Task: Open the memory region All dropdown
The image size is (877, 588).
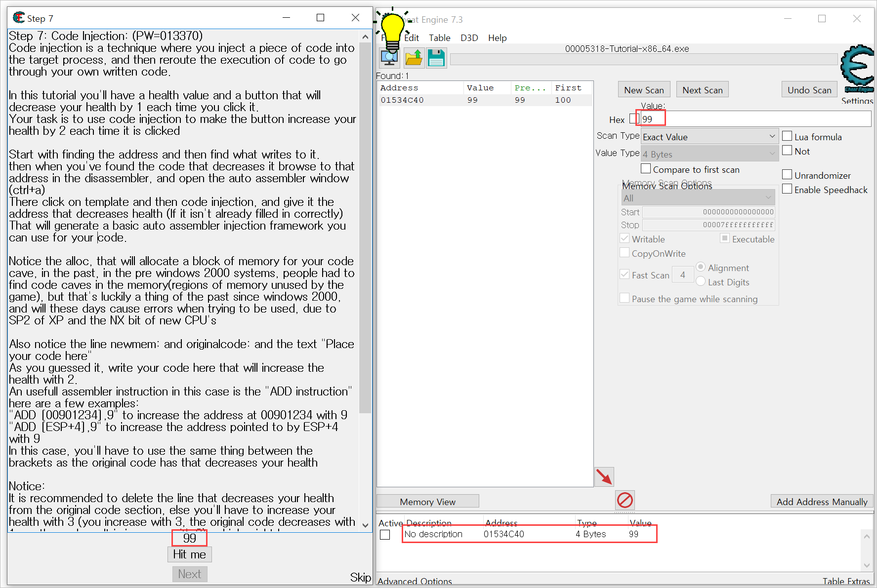Action: pos(698,198)
